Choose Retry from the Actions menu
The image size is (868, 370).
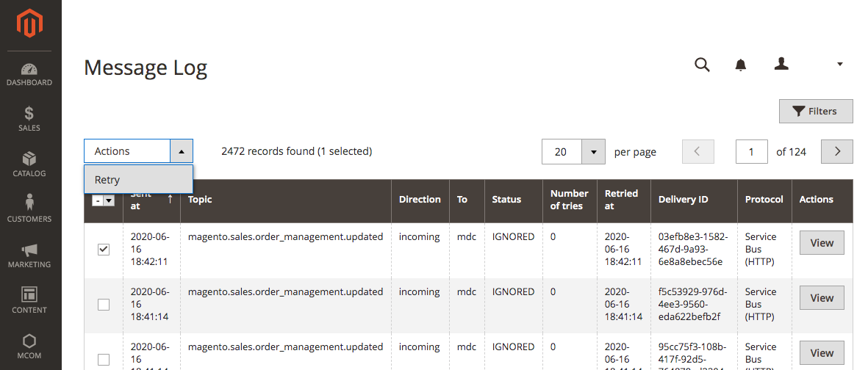(138, 180)
